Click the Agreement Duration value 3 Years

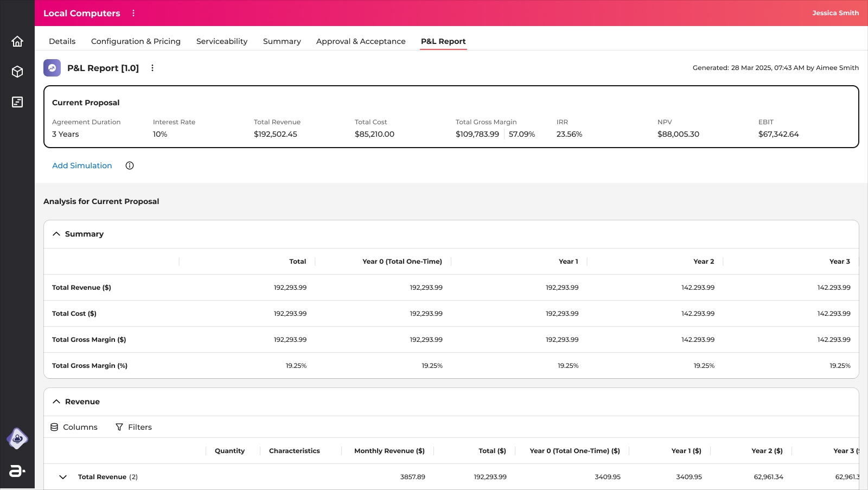click(x=66, y=134)
